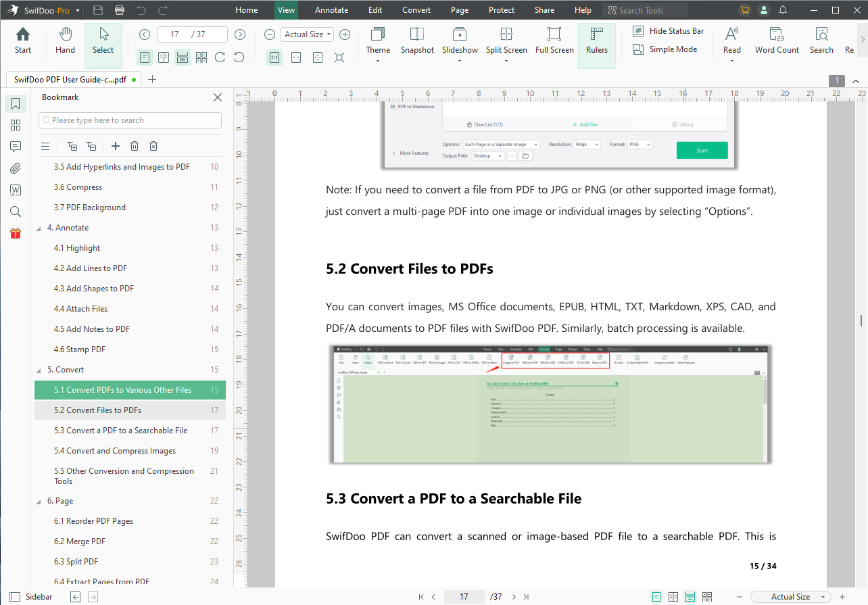Open status bar Actual Size dropdown

click(x=791, y=597)
